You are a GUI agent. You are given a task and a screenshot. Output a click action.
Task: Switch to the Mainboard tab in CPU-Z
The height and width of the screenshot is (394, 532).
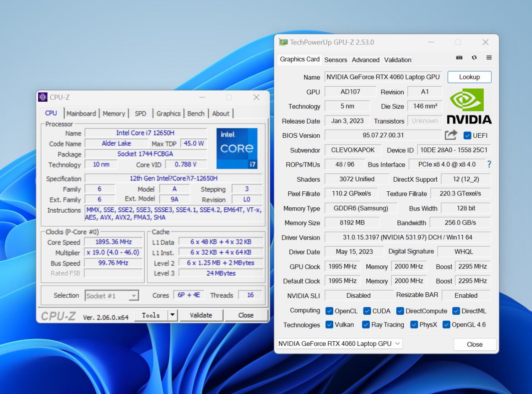point(81,113)
